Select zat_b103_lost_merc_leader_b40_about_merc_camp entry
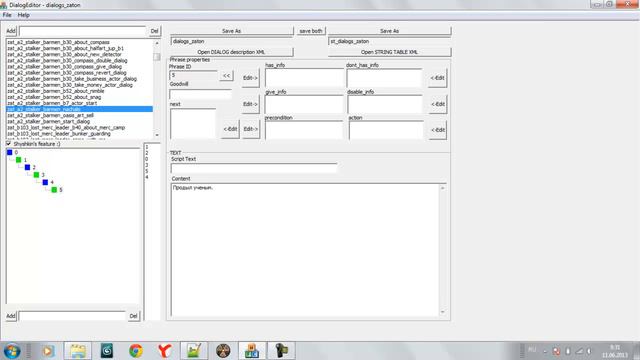Viewport: 640px width, 360px height. click(66, 128)
